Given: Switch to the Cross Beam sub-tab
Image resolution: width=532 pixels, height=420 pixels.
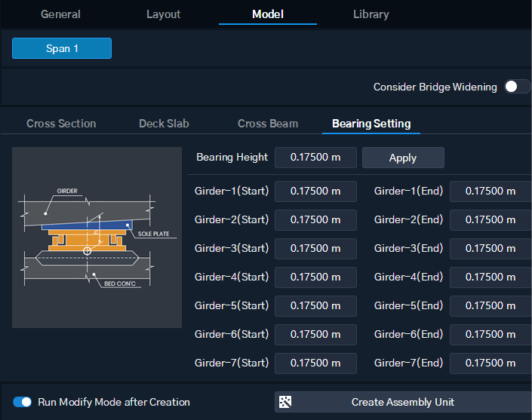Looking at the screenshot, I should (x=268, y=124).
